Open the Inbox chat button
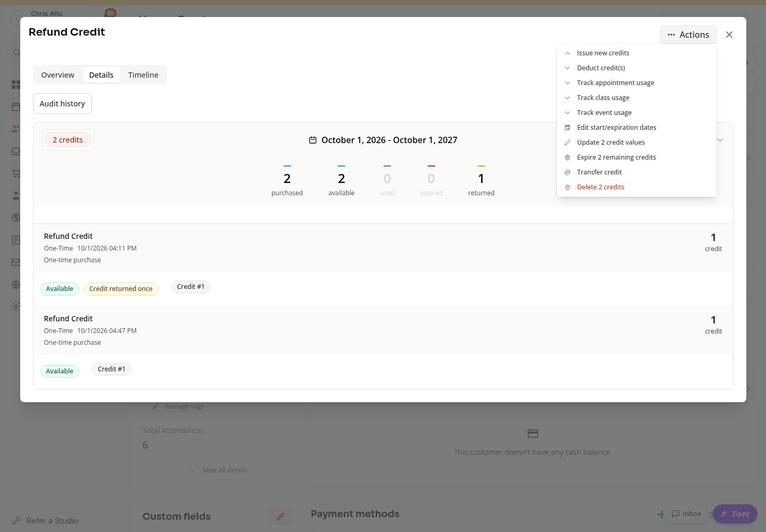 [x=686, y=514]
